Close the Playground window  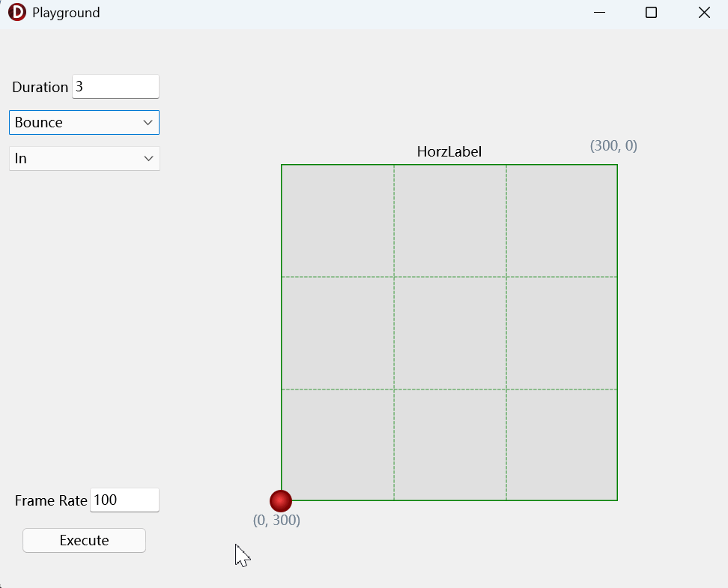[704, 13]
